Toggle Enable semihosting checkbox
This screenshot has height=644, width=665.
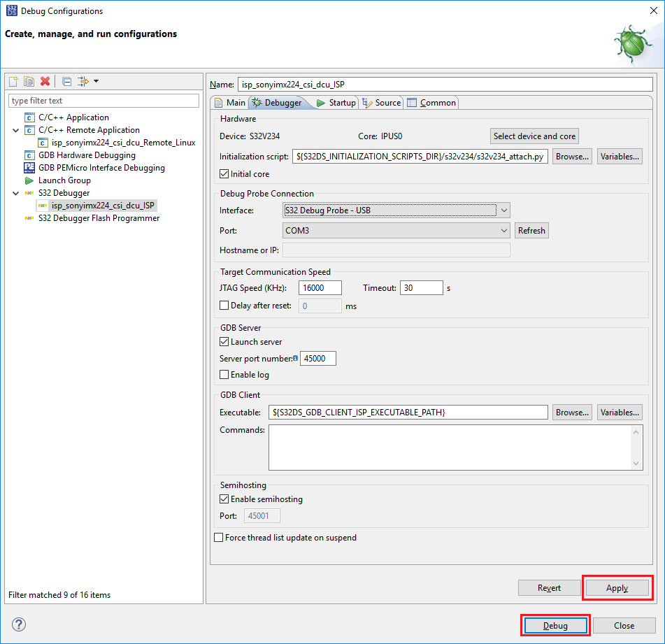(x=224, y=499)
